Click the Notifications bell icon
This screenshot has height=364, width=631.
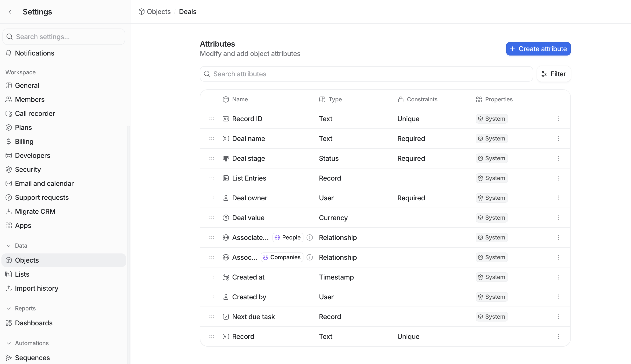click(9, 53)
